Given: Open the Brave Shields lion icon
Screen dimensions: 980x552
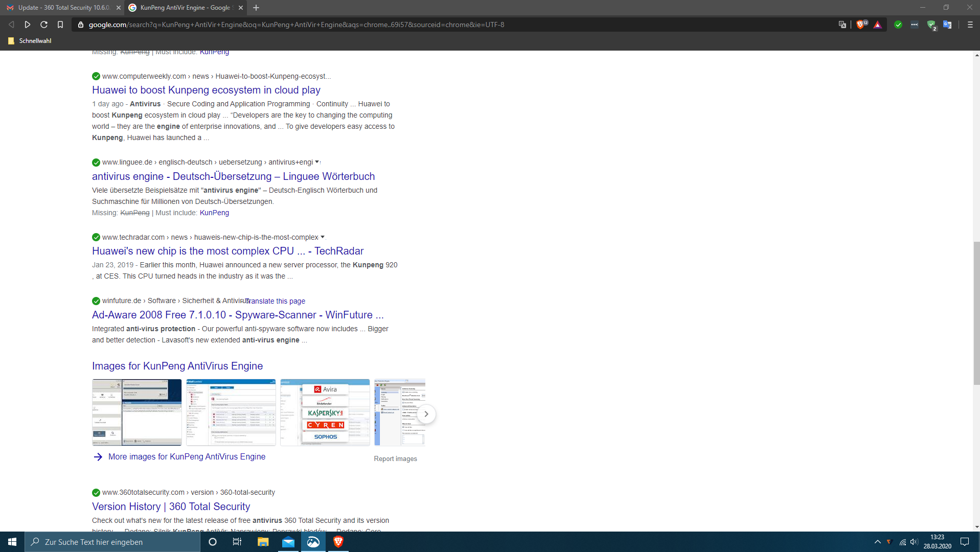Looking at the screenshot, I should click(x=861, y=25).
